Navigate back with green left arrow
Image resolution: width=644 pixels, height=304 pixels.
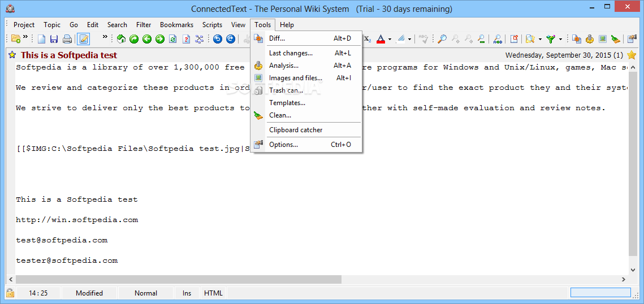(x=147, y=39)
